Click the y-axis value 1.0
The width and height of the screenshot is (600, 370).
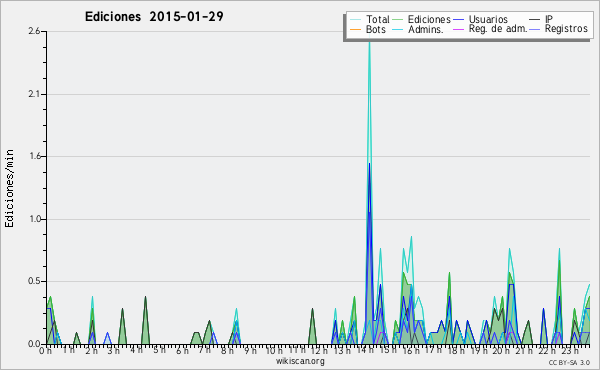pos(34,219)
